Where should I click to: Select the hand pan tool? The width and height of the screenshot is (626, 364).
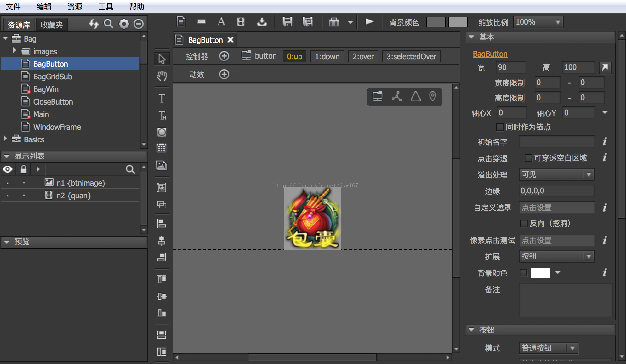[162, 76]
